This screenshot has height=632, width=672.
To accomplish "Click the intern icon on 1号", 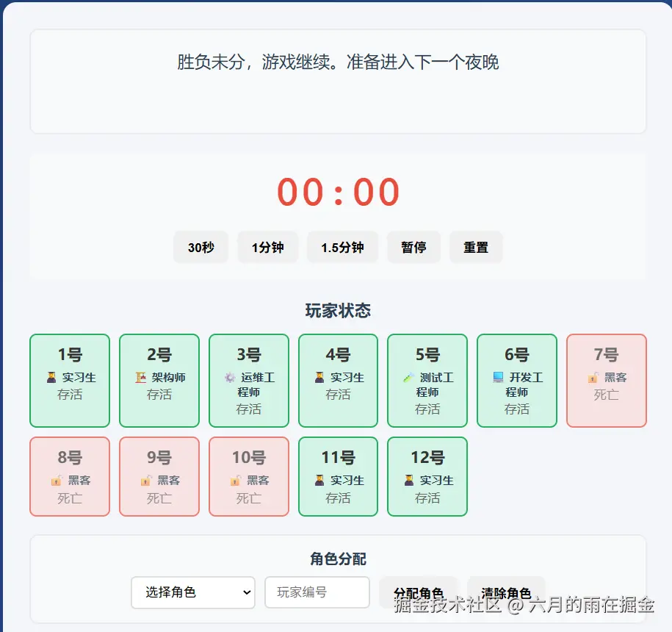I will tap(51, 377).
